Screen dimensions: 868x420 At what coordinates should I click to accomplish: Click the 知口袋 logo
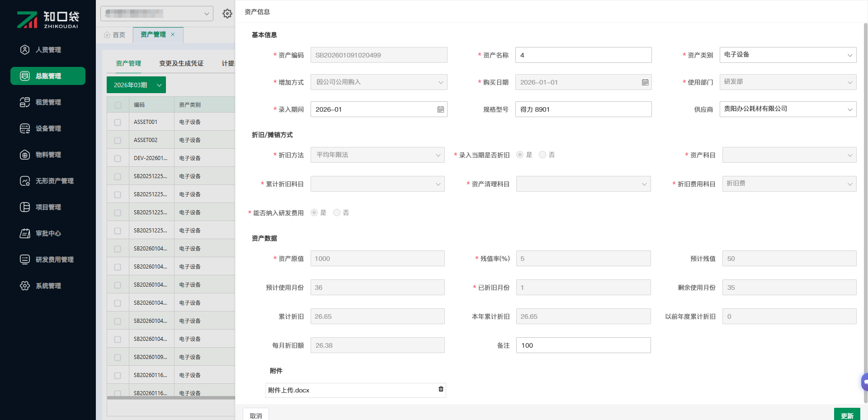coord(48,19)
